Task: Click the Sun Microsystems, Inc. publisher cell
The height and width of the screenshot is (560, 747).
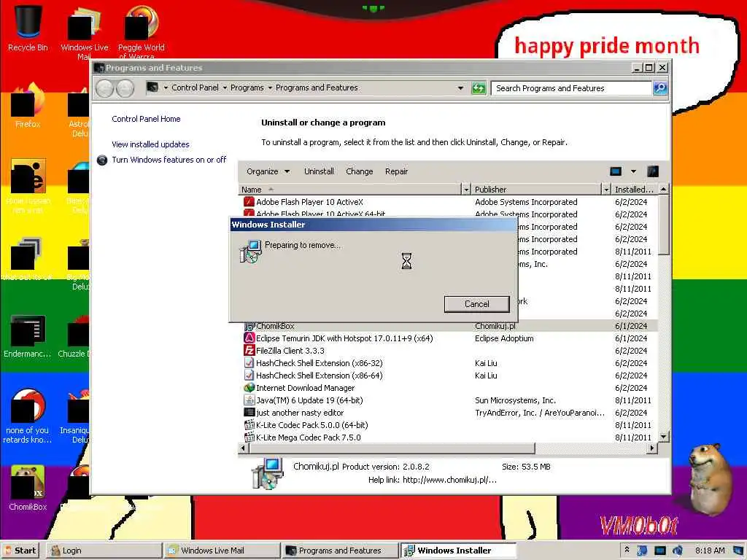Action: coord(515,400)
